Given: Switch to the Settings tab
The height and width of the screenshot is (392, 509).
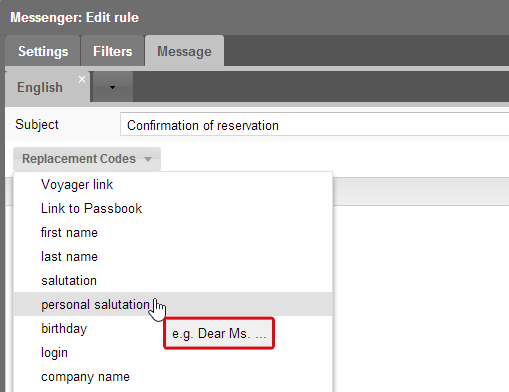Looking at the screenshot, I should pyautogui.click(x=43, y=51).
